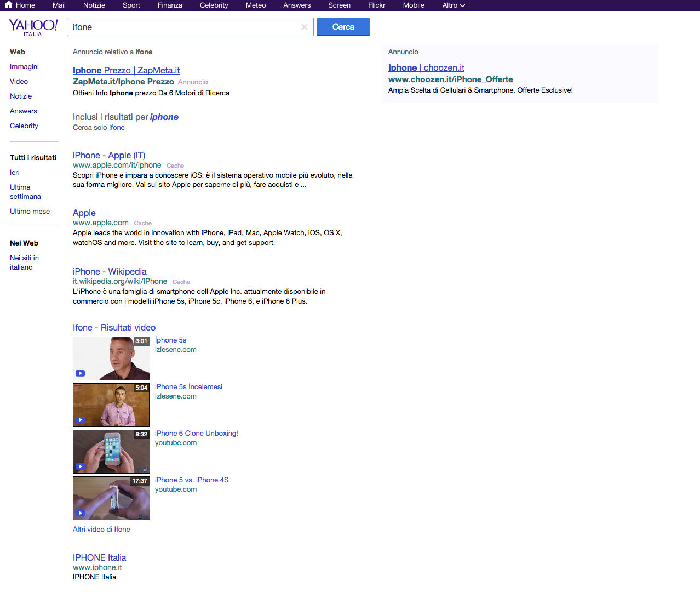700x592 pixels.
Task: Switch to Notizie results in sidebar
Action: 21,96
